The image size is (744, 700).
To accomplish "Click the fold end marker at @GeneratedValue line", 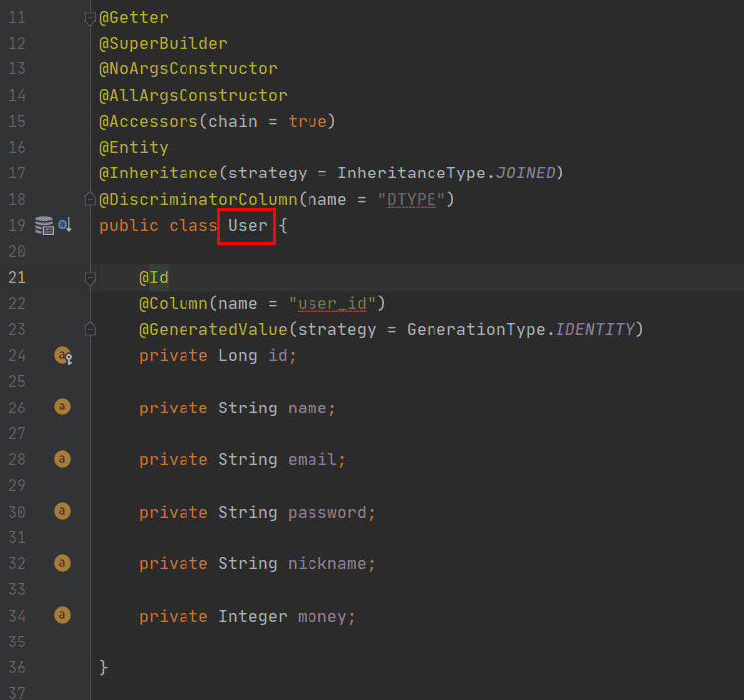I will 90,329.
